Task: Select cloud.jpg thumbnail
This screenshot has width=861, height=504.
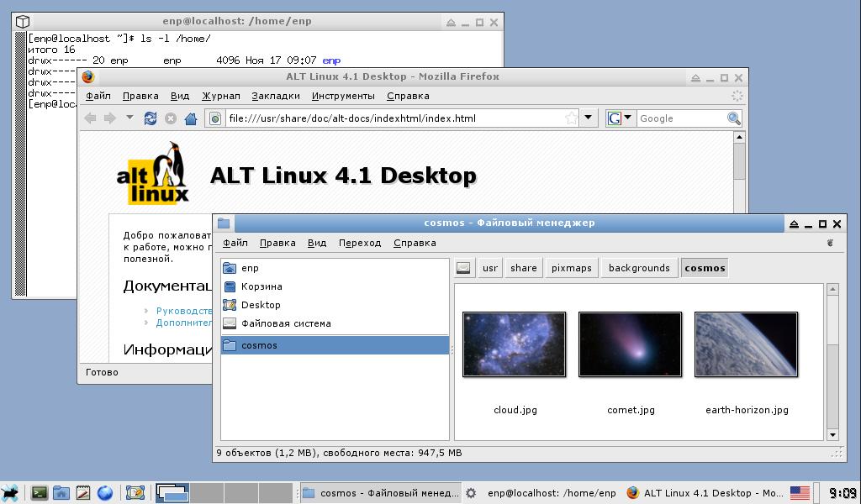Action: pyautogui.click(x=514, y=344)
